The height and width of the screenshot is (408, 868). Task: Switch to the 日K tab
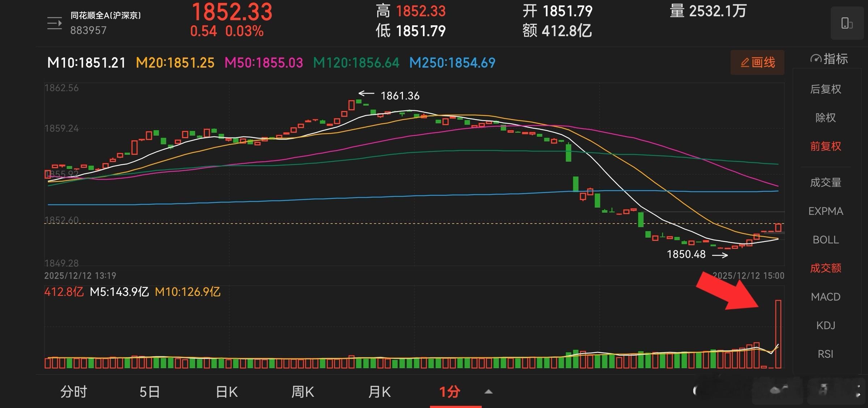[x=227, y=392]
